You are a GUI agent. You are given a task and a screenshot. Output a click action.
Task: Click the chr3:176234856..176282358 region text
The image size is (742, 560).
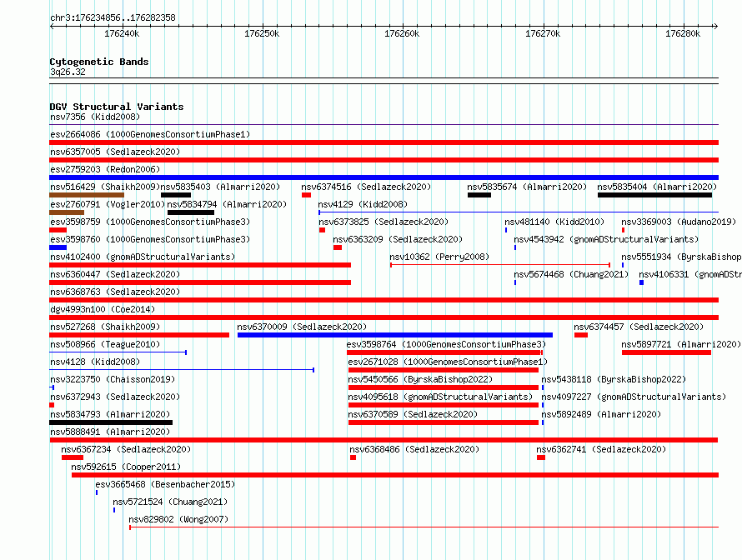pyautogui.click(x=113, y=17)
